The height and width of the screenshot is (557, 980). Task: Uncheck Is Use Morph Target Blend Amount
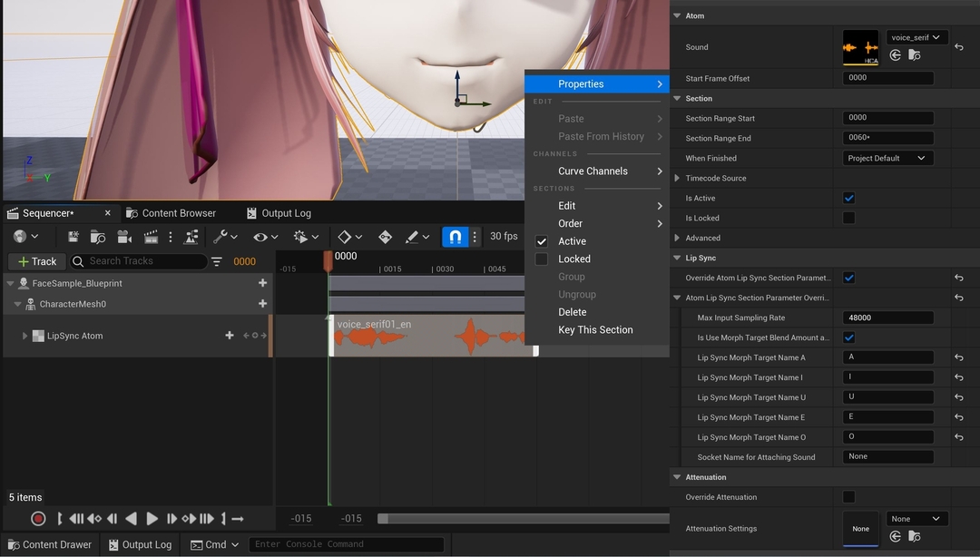click(848, 337)
